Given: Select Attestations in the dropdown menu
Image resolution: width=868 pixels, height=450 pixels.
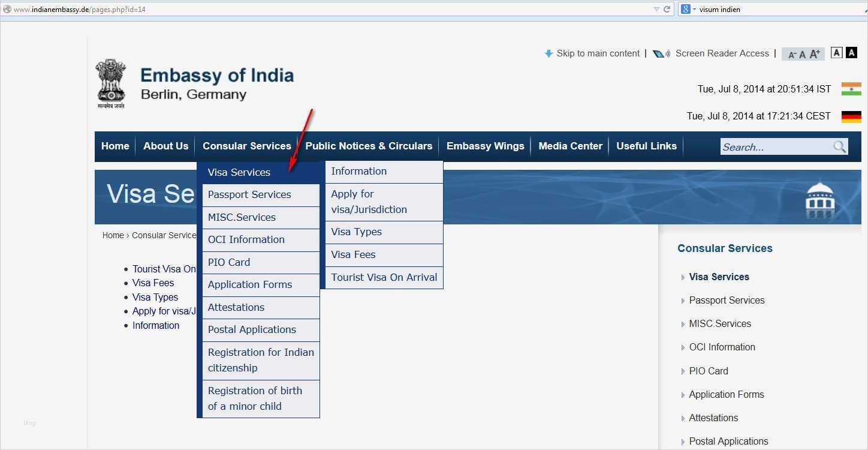Looking at the screenshot, I should (261, 307).
